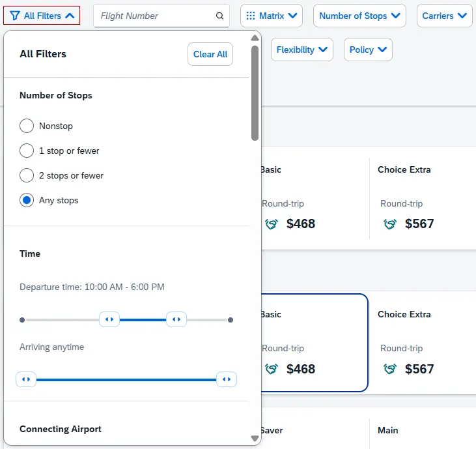Click the Connecting Airport section heading
Image resolution: width=476 pixels, height=449 pixels.
pos(61,429)
